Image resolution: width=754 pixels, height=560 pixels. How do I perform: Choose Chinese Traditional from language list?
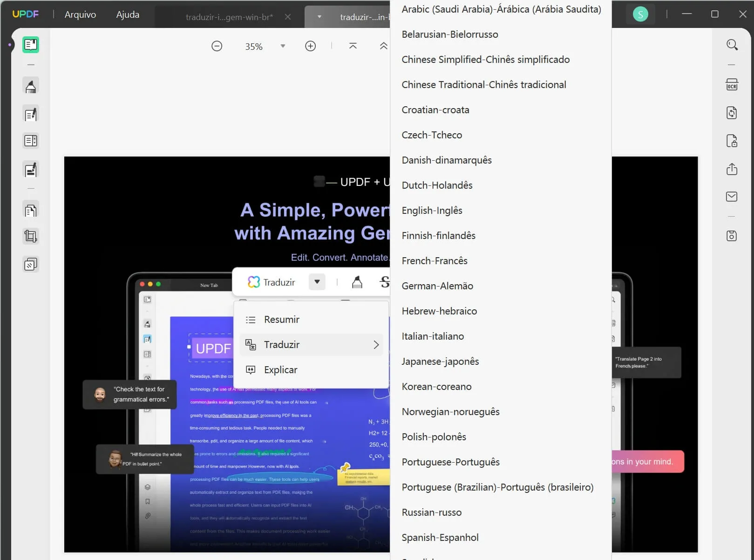501,85
